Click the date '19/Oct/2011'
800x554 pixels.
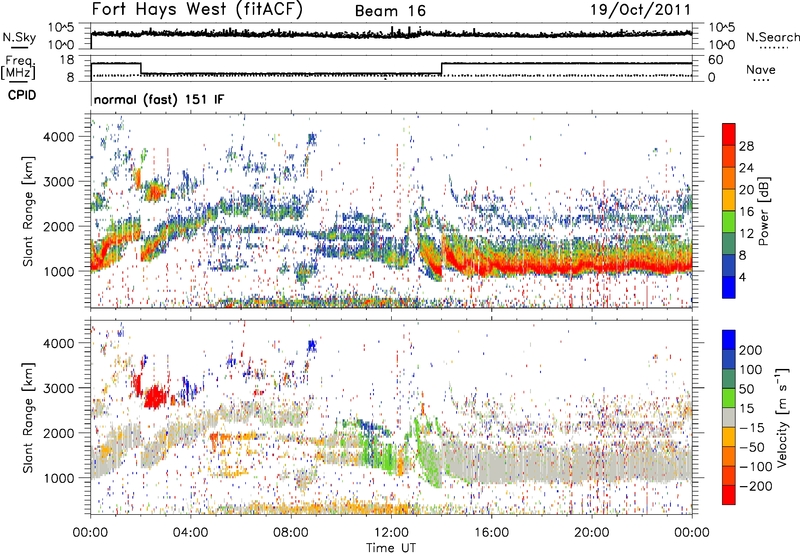[641, 9]
